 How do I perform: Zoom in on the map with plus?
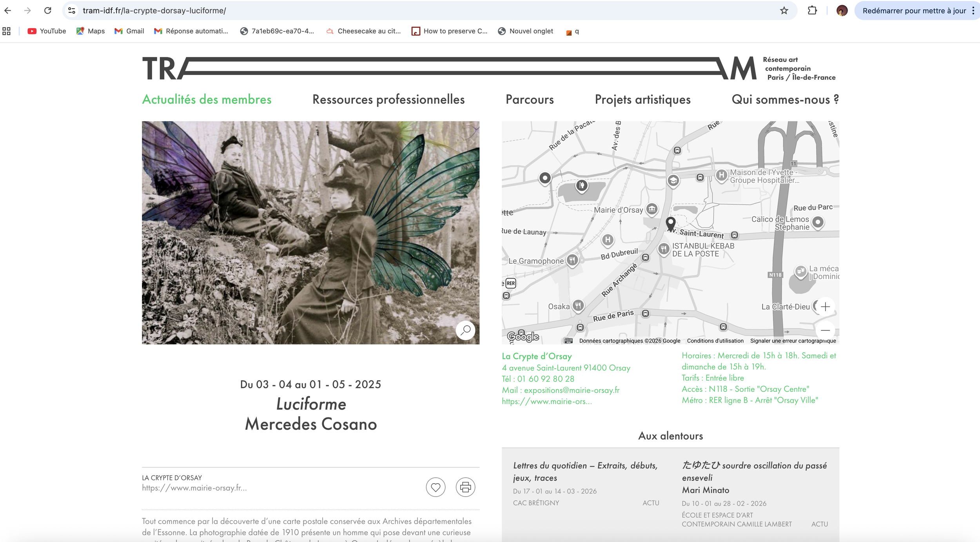pos(825,306)
